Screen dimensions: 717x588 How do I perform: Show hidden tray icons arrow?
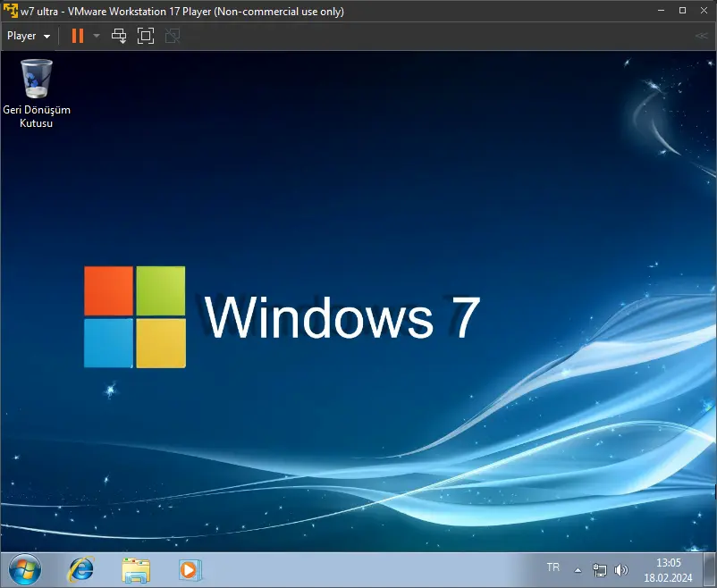click(x=578, y=570)
